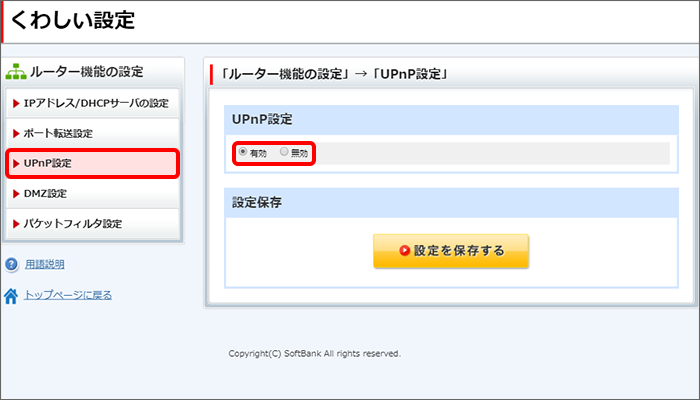Open パケットフィルタ設定 menu item
Viewport: 700px width, 400px height.
pos(92,224)
